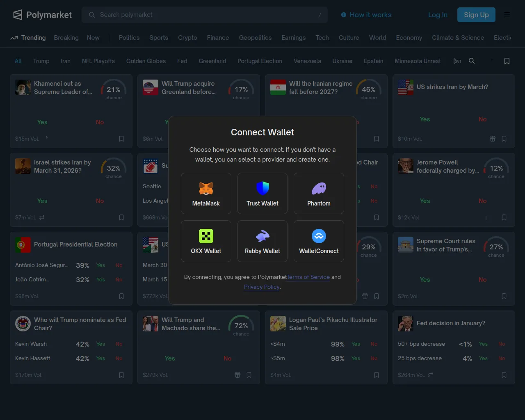This screenshot has height=420, width=525.
Task: Open the Crypto category
Action: (187, 38)
